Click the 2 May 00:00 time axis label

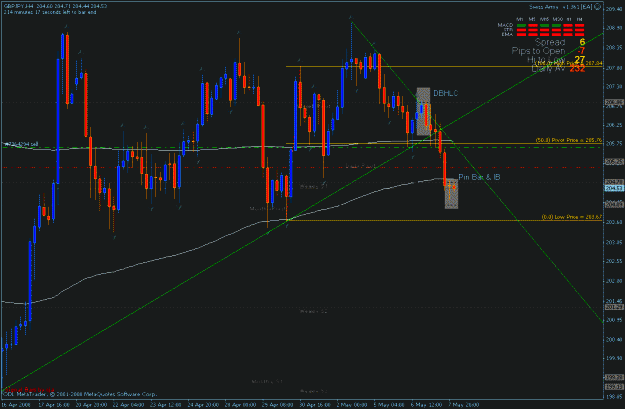pyautogui.click(x=352, y=405)
